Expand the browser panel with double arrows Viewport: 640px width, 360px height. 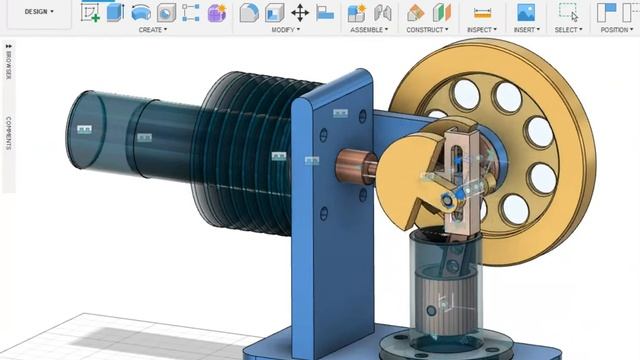pos(9,46)
